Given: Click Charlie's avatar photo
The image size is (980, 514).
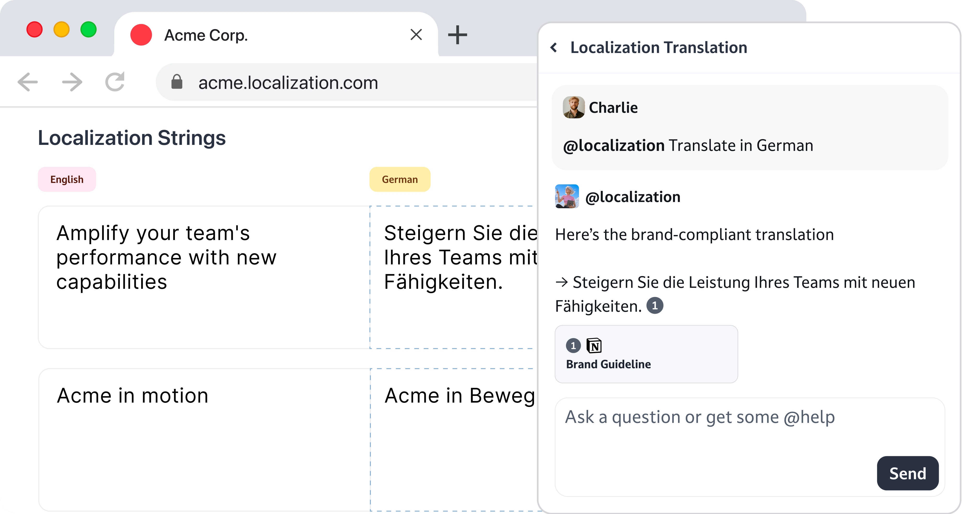Looking at the screenshot, I should click(574, 107).
